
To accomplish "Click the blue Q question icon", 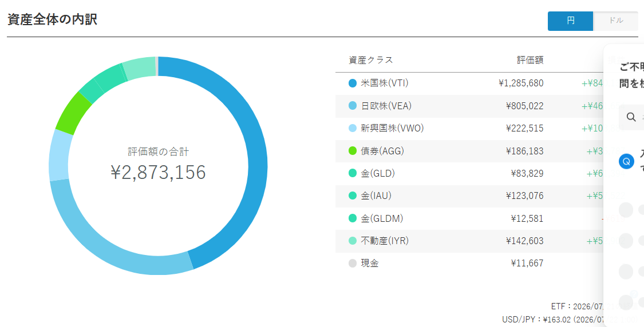I will point(626,161).
